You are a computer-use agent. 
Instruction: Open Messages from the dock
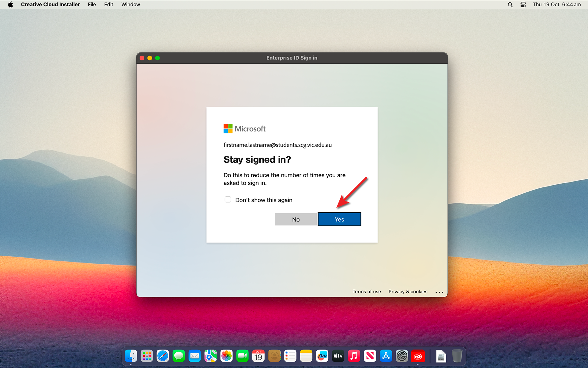pyautogui.click(x=179, y=356)
